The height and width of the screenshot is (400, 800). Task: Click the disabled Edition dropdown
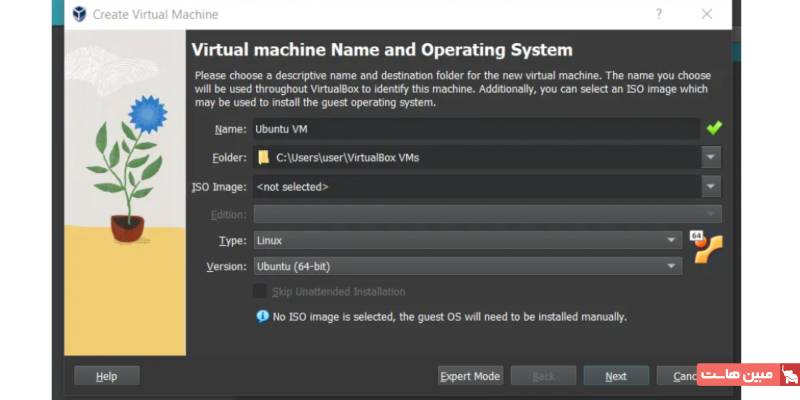(x=486, y=214)
